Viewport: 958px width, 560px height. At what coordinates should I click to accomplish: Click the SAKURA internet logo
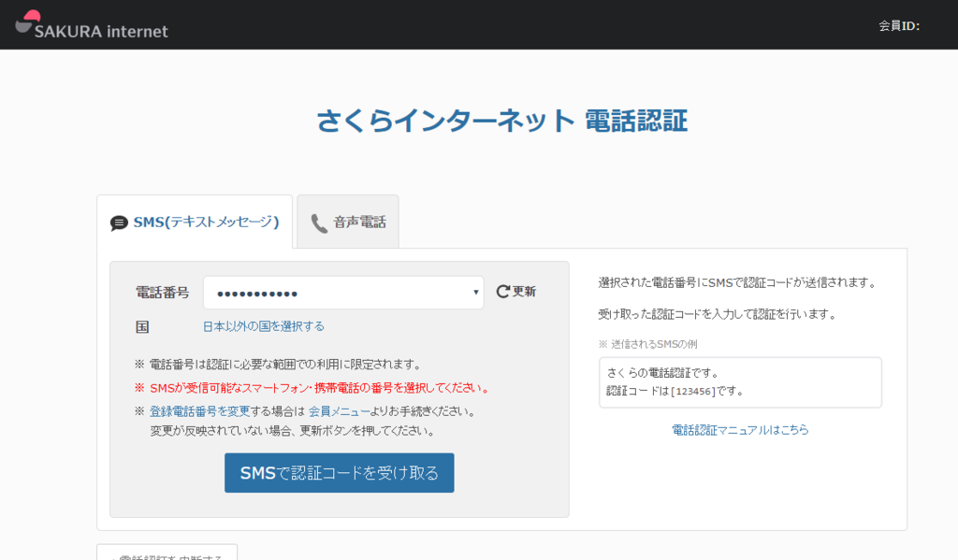(x=92, y=25)
